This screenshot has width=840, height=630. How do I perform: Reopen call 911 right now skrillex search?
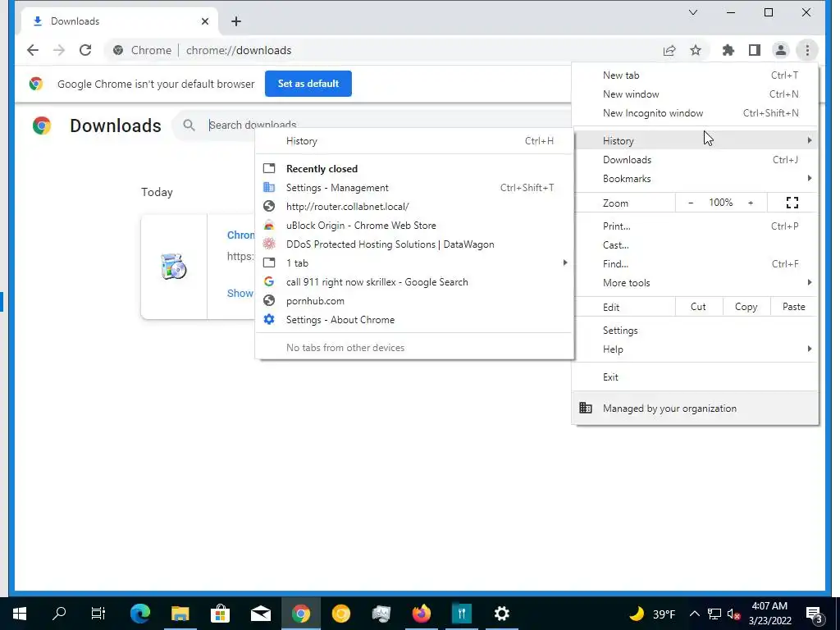click(x=414, y=282)
